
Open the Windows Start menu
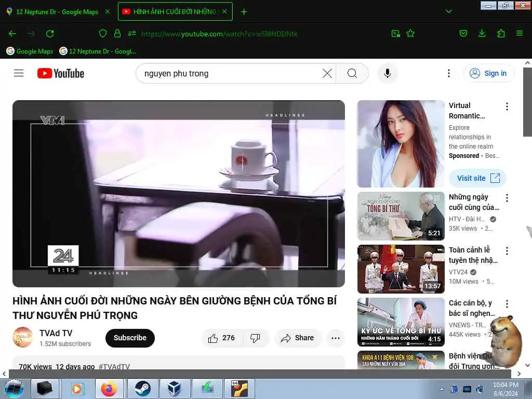click(14, 389)
